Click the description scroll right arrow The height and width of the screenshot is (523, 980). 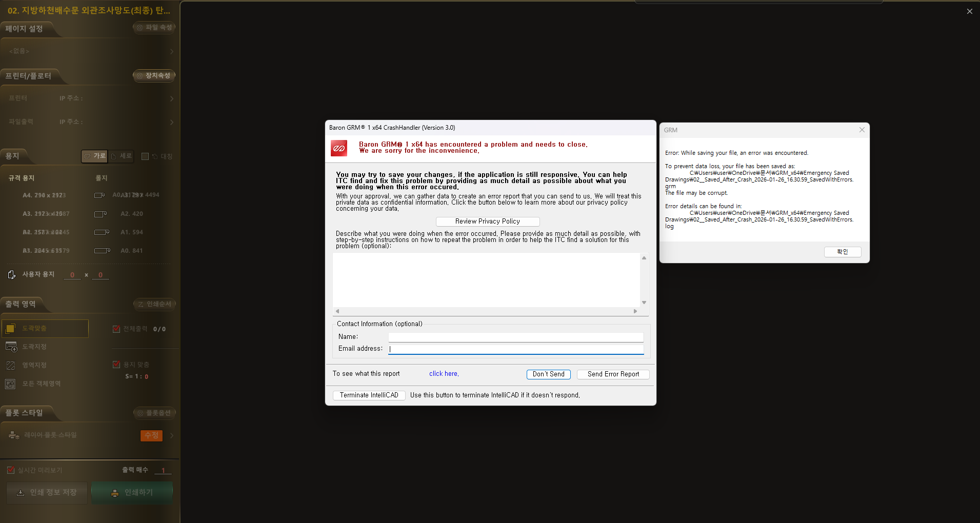635,311
